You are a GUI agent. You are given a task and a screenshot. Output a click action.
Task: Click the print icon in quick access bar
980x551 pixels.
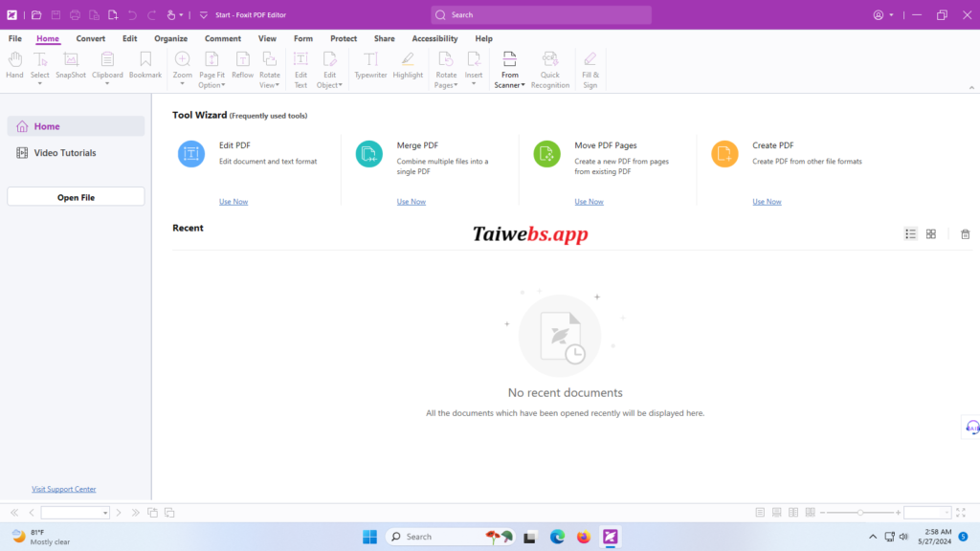[x=75, y=15]
